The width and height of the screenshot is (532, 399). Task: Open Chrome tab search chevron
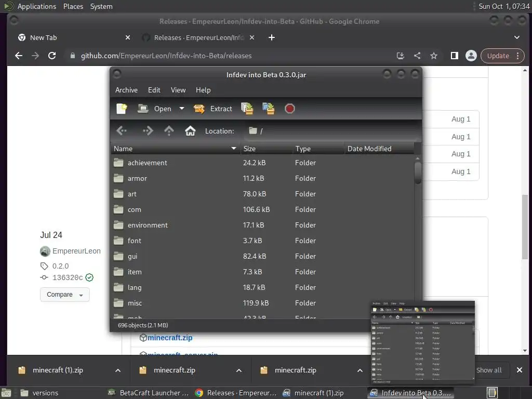pos(517,37)
